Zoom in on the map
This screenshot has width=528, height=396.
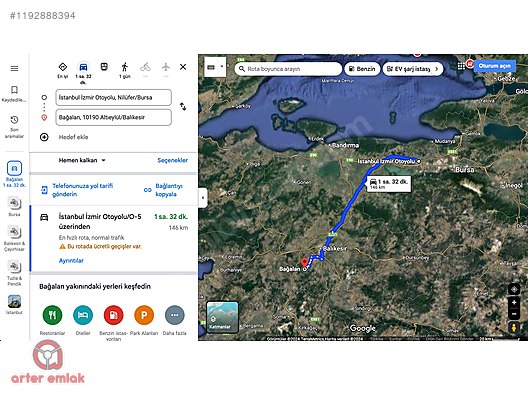point(514,302)
